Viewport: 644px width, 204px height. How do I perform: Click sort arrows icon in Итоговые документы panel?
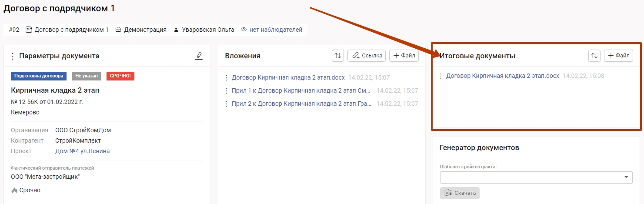[594, 56]
